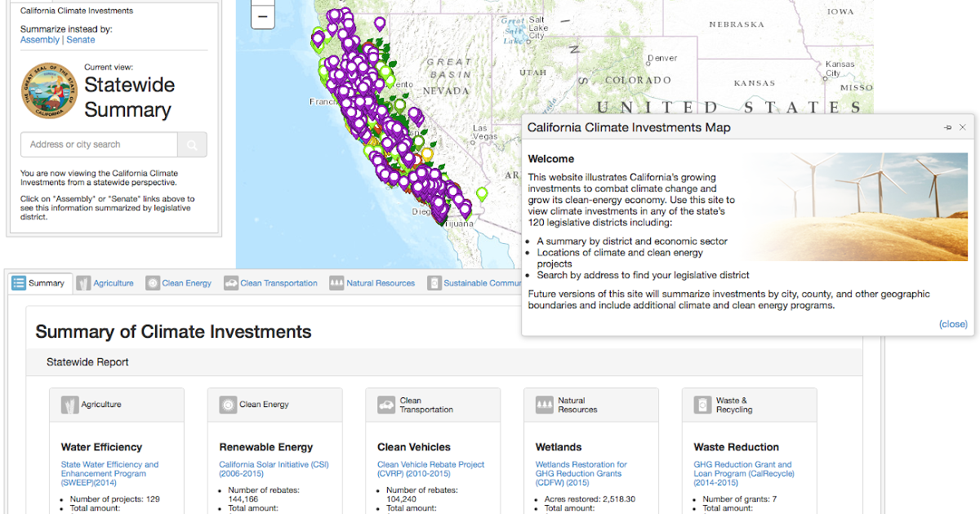This screenshot has height=514, width=980.
Task: Open the Summary tab
Action: click(x=39, y=283)
